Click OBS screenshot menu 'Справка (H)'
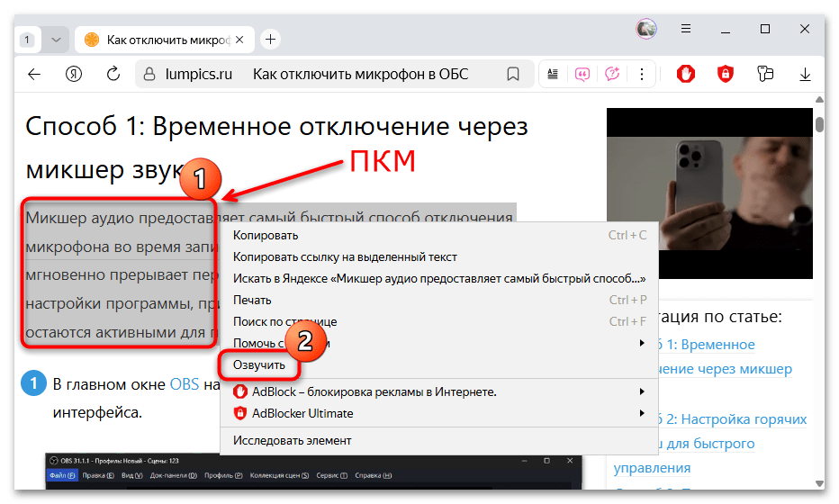This screenshot has width=839, height=504. pyautogui.click(x=373, y=475)
